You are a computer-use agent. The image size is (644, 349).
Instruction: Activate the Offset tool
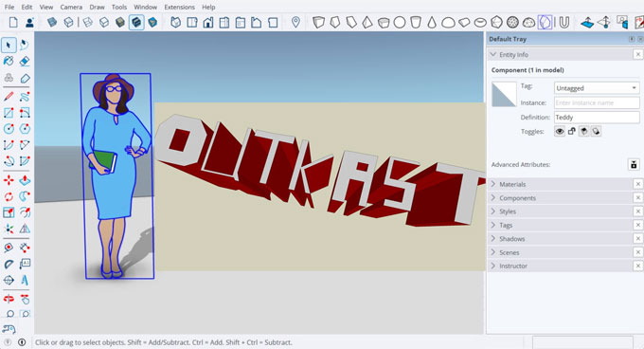[x=25, y=212]
